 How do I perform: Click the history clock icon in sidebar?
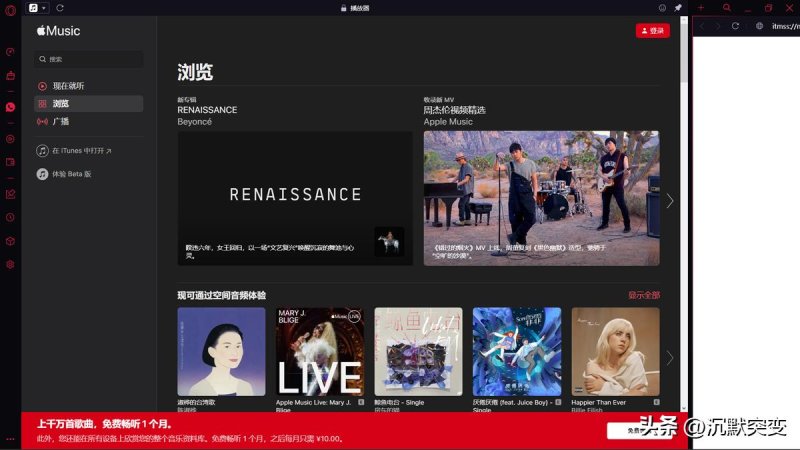point(10,217)
